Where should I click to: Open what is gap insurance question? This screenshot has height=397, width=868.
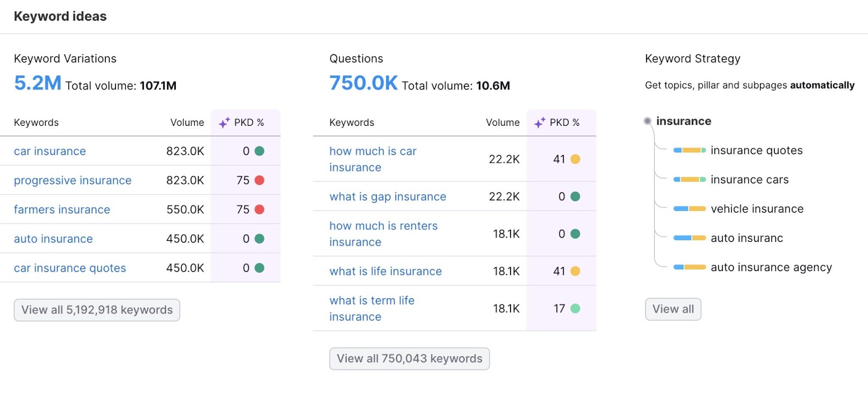(x=388, y=197)
